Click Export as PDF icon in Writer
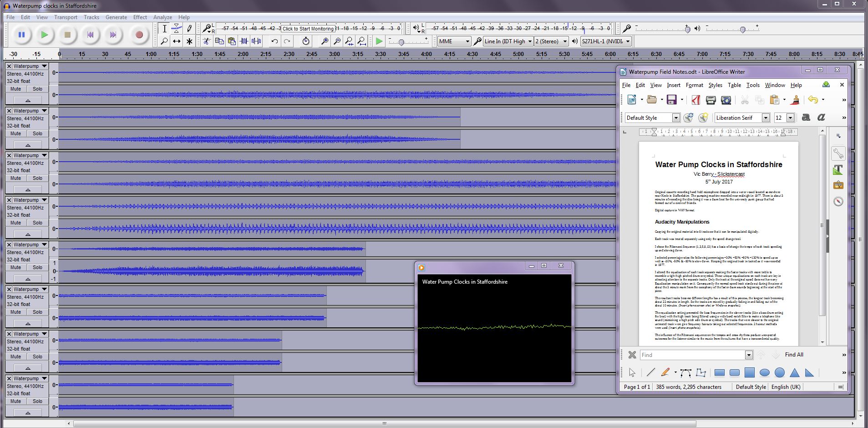This screenshot has height=428, width=868. tap(695, 100)
